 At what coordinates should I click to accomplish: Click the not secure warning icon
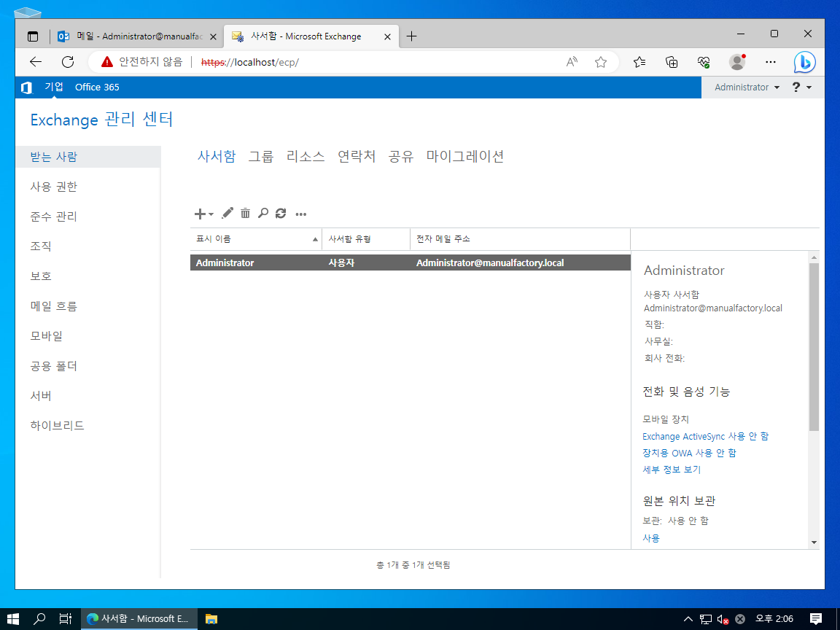click(107, 62)
